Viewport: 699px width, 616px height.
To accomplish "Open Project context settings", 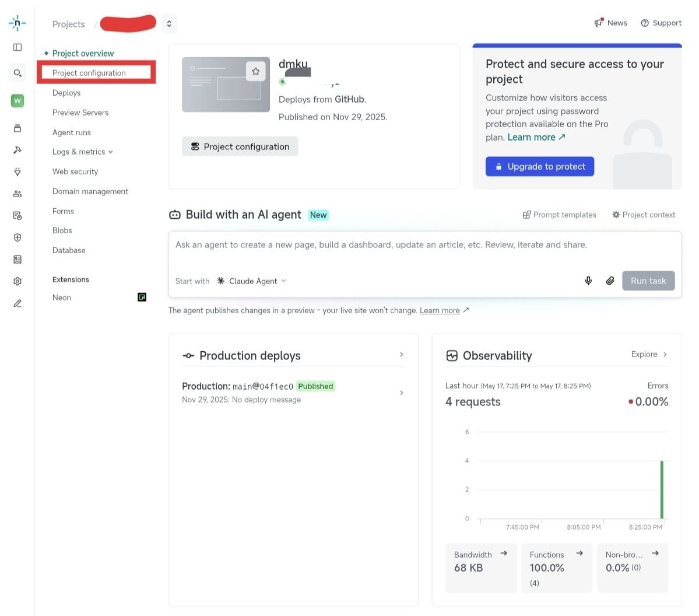I will [x=643, y=215].
